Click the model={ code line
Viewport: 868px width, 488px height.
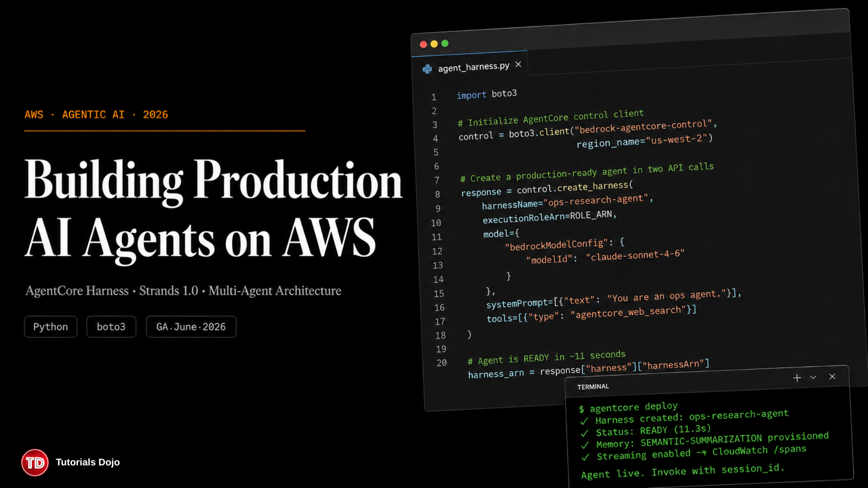coord(501,234)
